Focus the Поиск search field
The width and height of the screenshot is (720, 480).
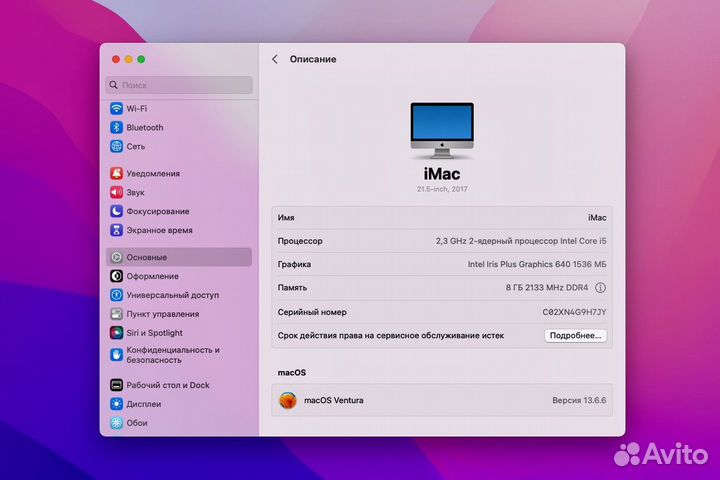coord(179,85)
